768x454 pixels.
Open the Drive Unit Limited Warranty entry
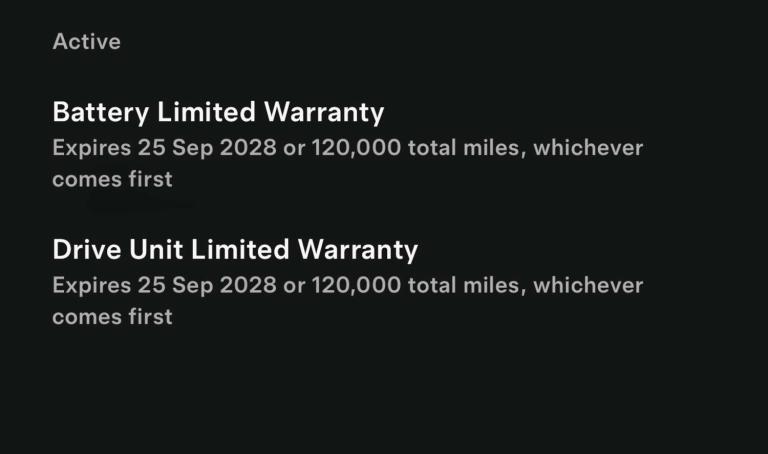(235, 249)
